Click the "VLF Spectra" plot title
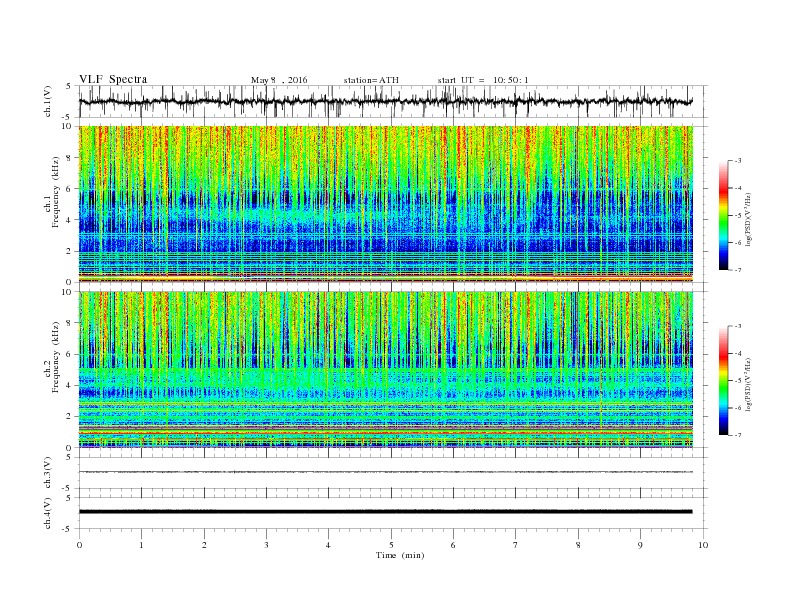This screenshot has width=792, height=612. tap(113, 79)
